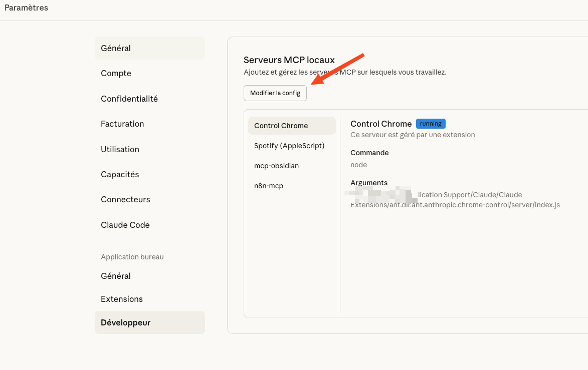This screenshot has width=588, height=370.
Task: Go to the Extensions section
Action: tap(122, 299)
